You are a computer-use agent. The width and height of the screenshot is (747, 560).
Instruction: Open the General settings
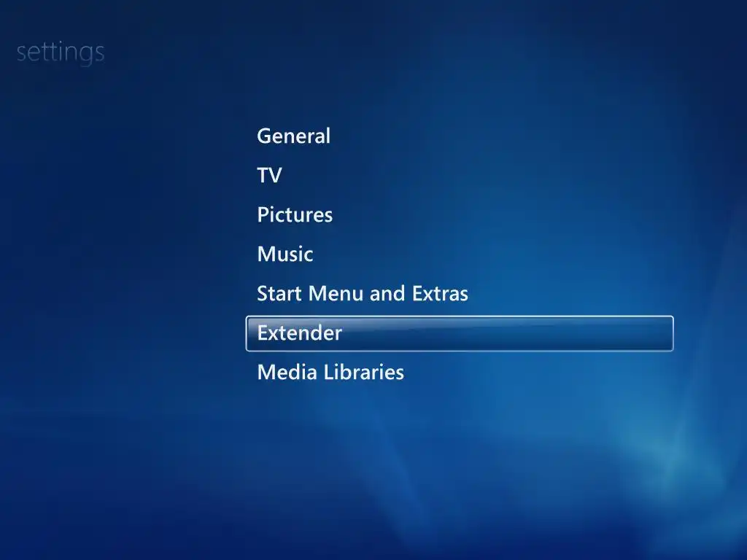coord(293,136)
